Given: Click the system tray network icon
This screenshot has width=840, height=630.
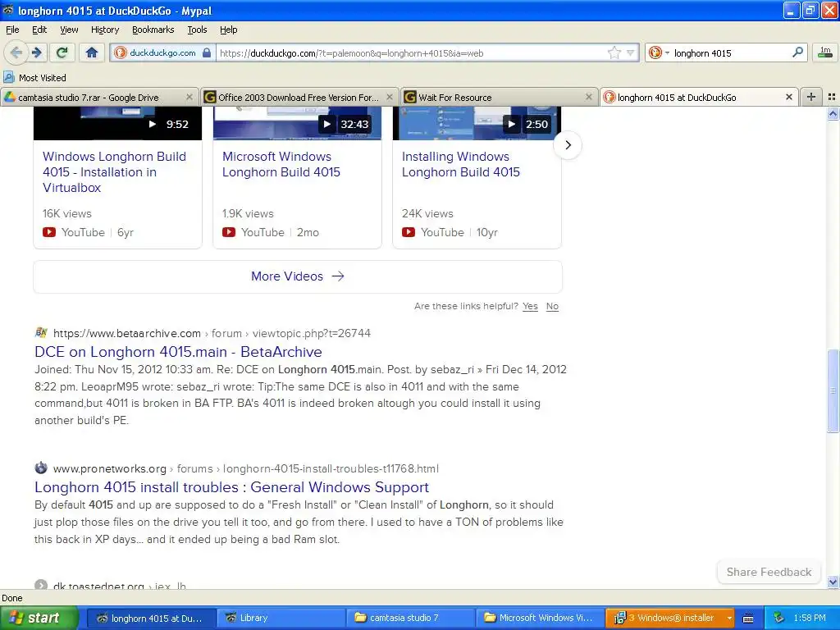Looking at the screenshot, I should pos(778,618).
